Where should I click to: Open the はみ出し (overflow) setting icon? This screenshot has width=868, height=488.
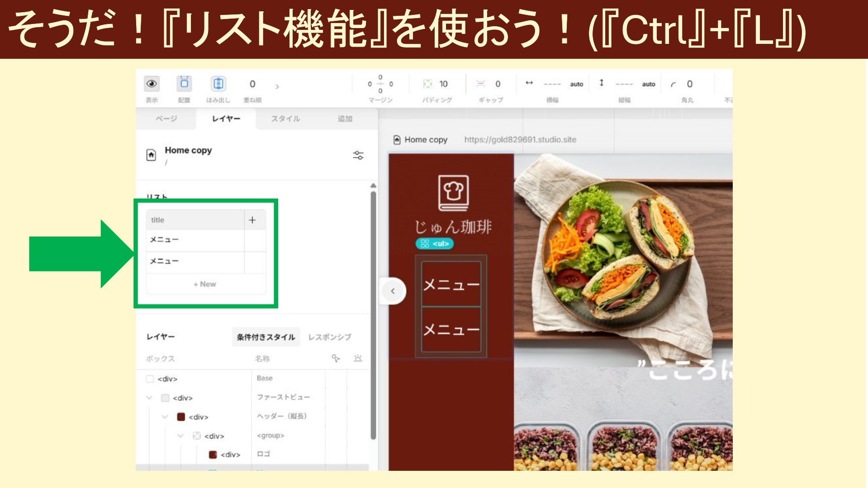pyautogui.click(x=218, y=84)
